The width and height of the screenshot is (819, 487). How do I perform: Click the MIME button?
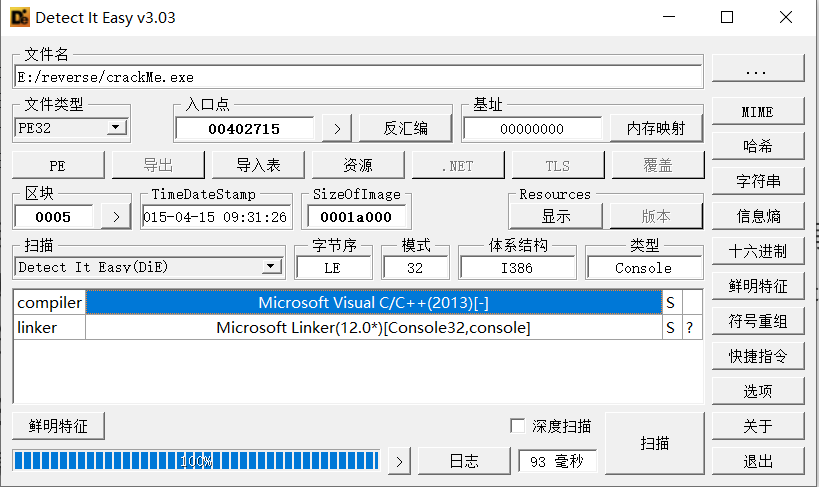tap(757, 111)
